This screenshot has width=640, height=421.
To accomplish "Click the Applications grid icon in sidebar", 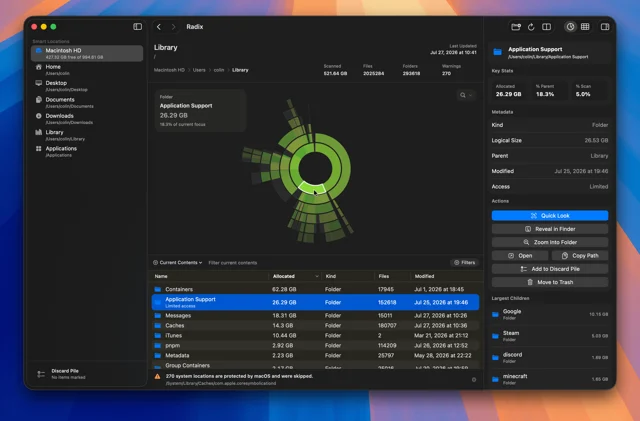I will pos(38,149).
